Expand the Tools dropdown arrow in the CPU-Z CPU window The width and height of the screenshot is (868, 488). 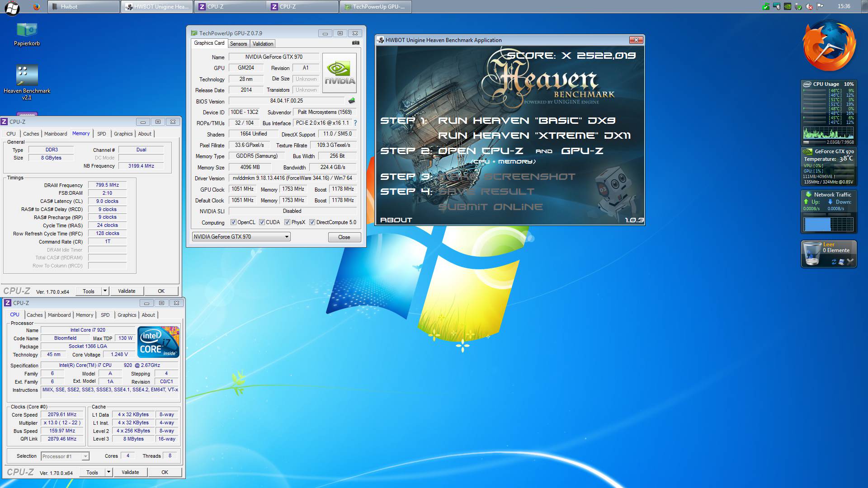[108, 472]
